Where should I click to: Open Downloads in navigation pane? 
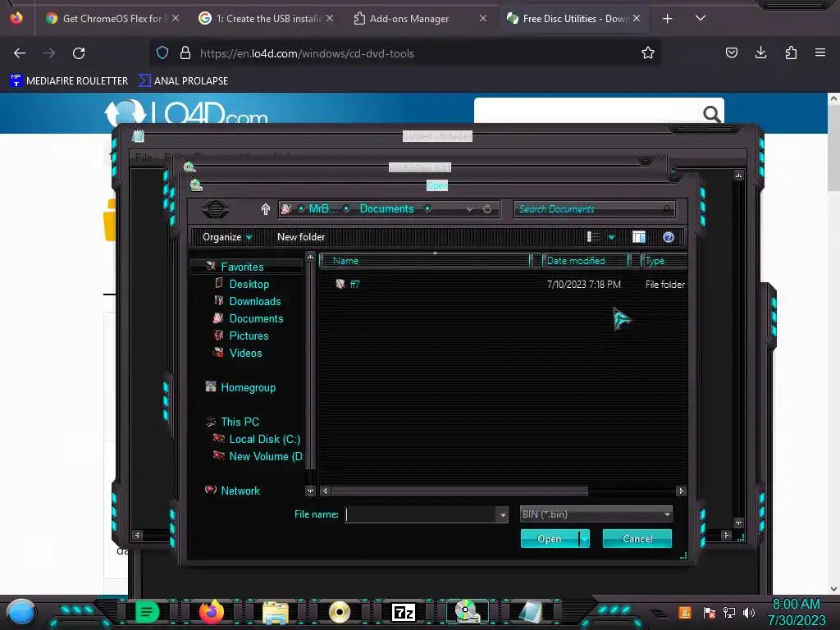(255, 301)
